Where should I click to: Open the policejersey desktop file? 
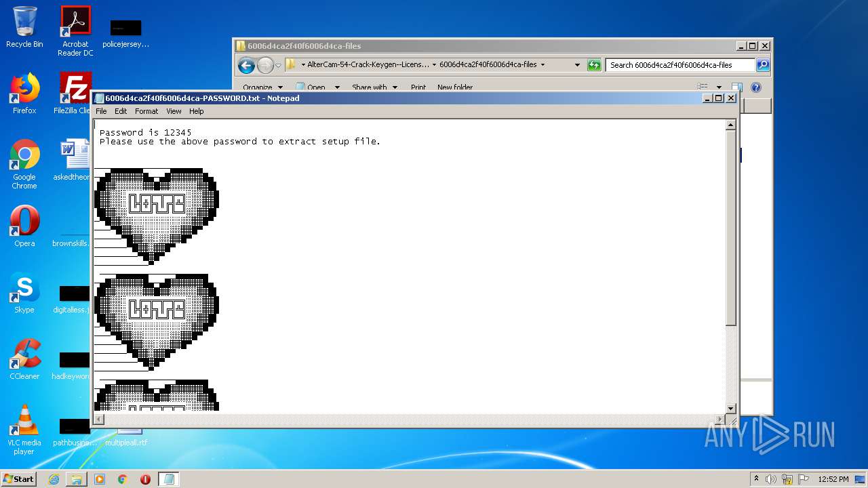pyautogui.click(x=125, y=34)
